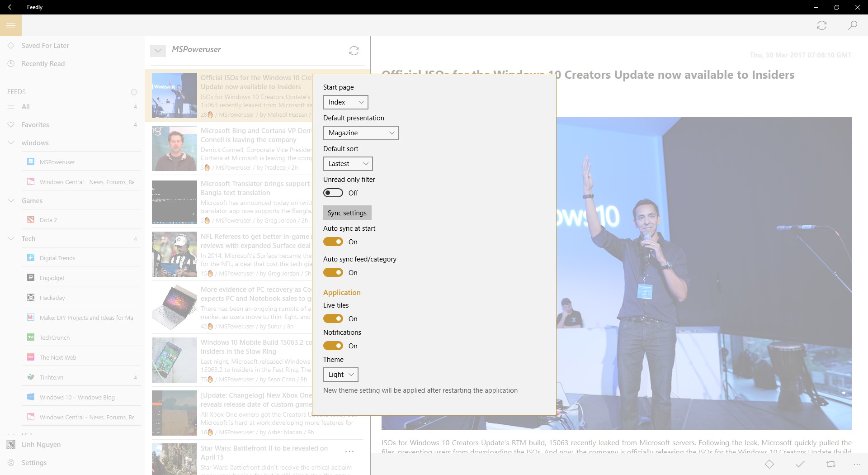Image resolution: width=868 pixels, height=475 pixels.
Task: Click the FEEDS section header
Action: pyautogui.click(x=16, y=92)
